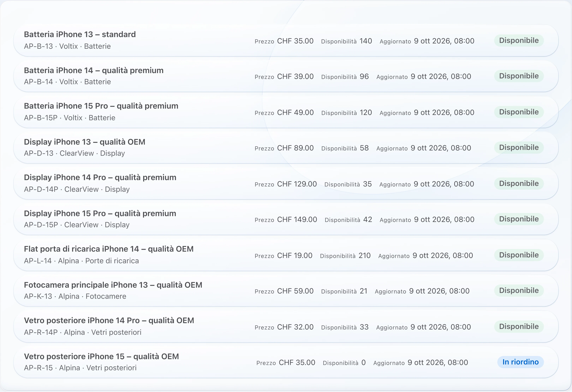Viewport: 572px width, 392px height.
Task: Click subtitle AP-L-14 · Alpina · Porte di ricarica
Action: (x=81, y=261)
